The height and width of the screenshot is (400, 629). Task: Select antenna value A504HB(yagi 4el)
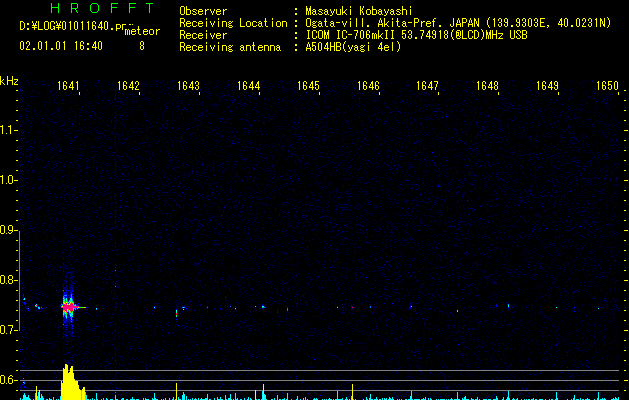click(x=353, y=47)
